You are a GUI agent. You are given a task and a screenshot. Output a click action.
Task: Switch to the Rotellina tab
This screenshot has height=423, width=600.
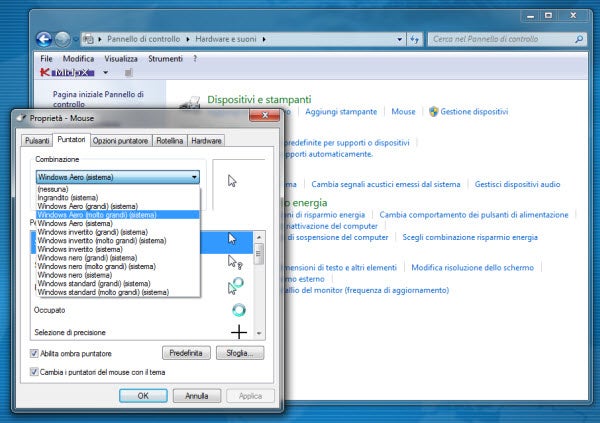170,141
